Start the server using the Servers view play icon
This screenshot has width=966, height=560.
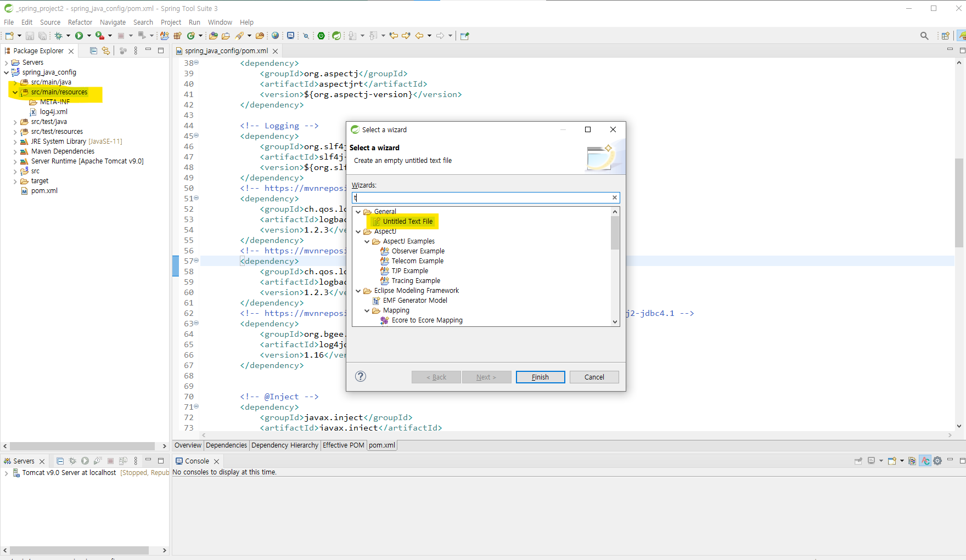pyautogui.click(x=85, y=461)
